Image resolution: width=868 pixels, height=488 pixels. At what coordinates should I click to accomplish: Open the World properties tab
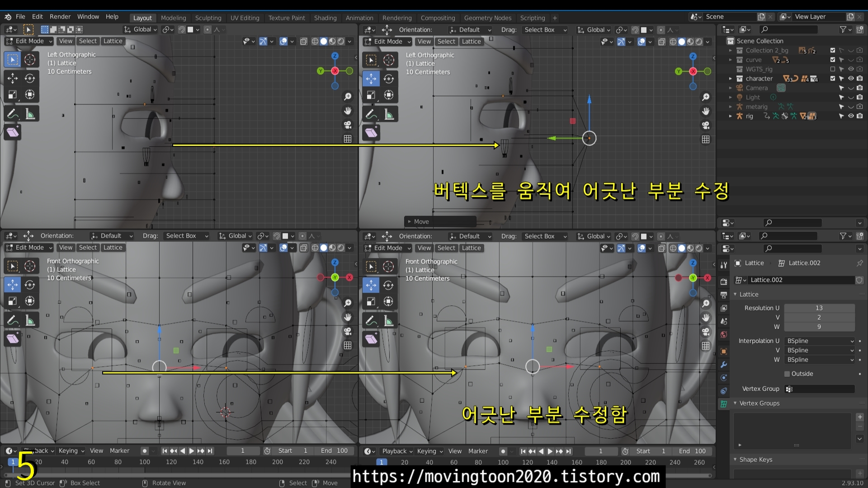click(x=724, y=334)
